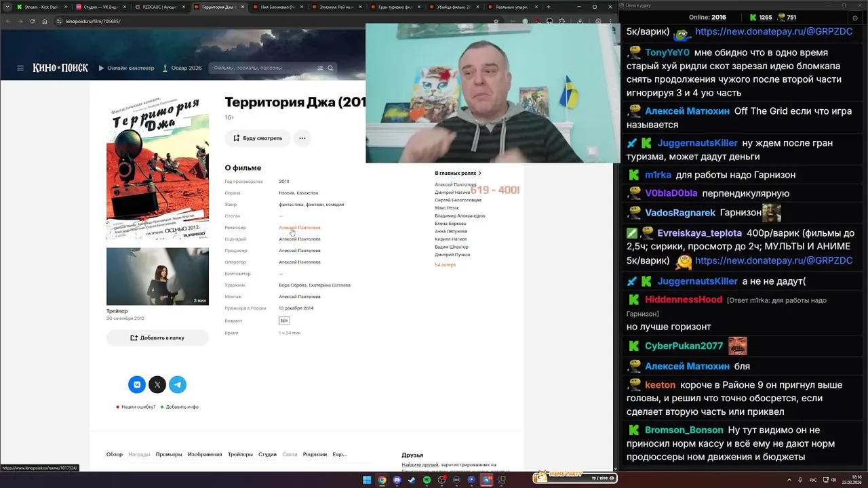Open the tab search dropdown arrow
The height and width of the screenshot is (488, 868).
pyautogui.click(x=8, y=7)
